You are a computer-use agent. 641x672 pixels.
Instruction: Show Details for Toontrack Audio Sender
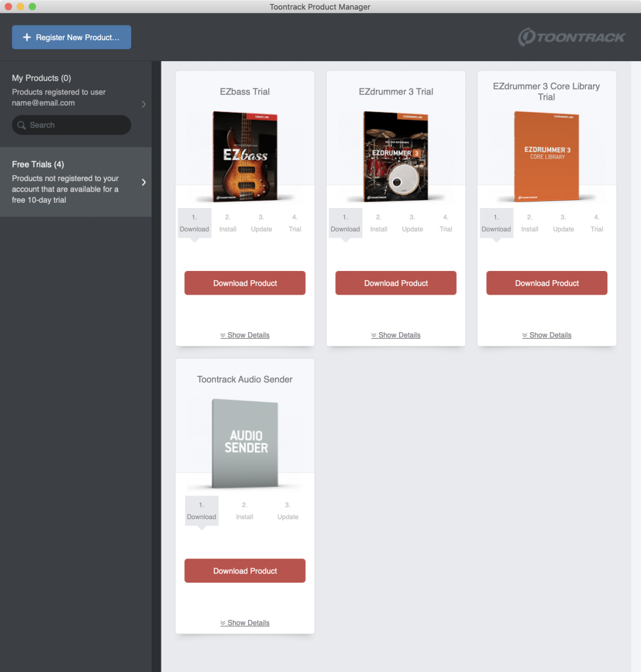245,623
